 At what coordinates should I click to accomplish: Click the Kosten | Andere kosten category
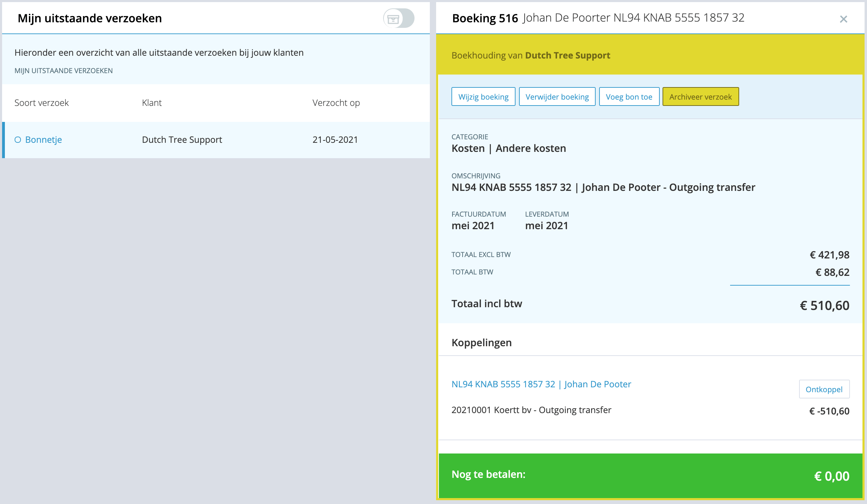[x=509, y=148]
